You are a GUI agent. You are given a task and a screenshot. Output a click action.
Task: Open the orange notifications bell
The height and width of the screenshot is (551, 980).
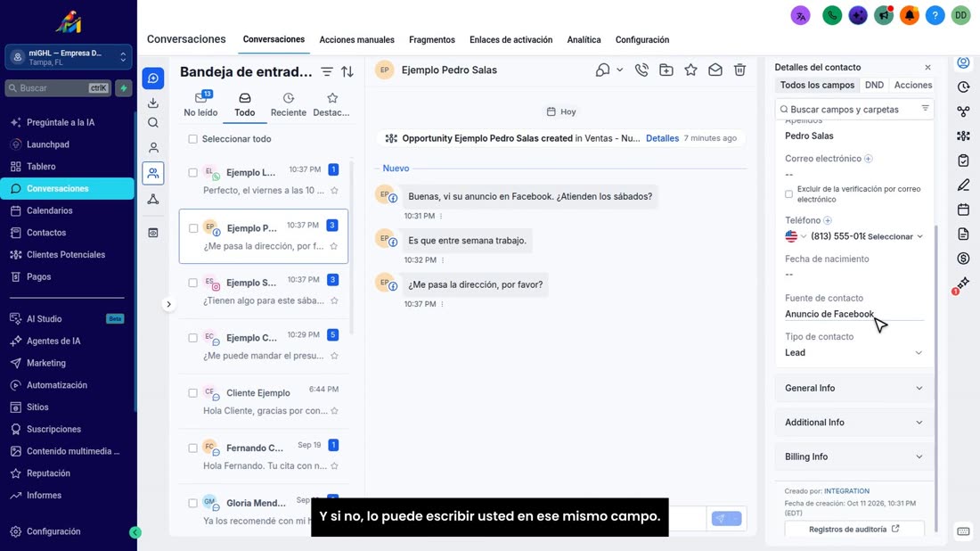[910, 16]
